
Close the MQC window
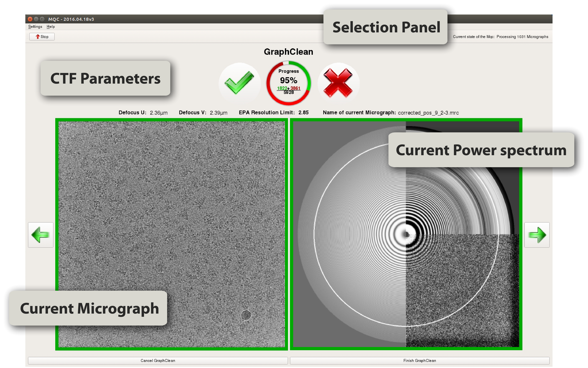[30, 19]
